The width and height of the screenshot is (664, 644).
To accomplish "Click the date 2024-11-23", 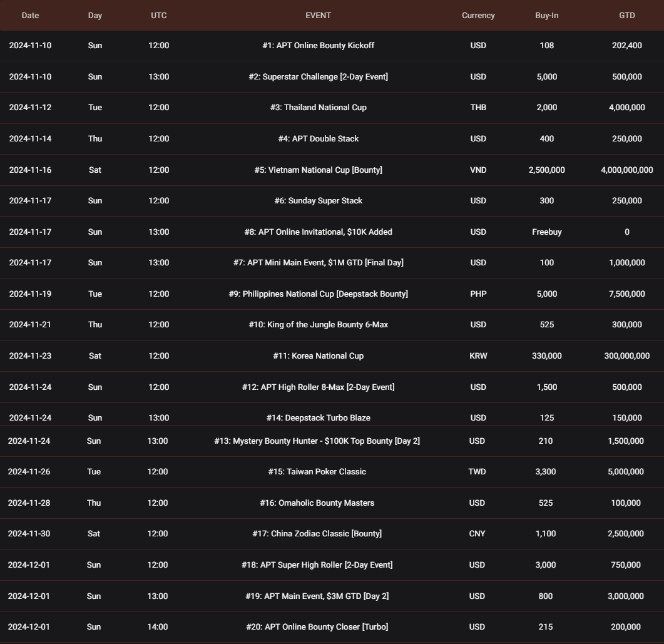I will coord(30,356).
